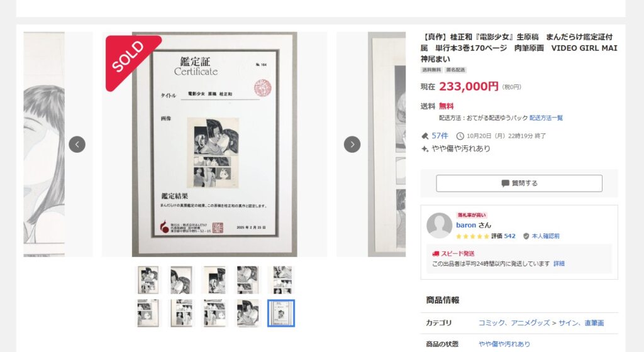Open the コミック、アニメグッズ category link
This screenshot has height=352, width=644.
(514, 323)
